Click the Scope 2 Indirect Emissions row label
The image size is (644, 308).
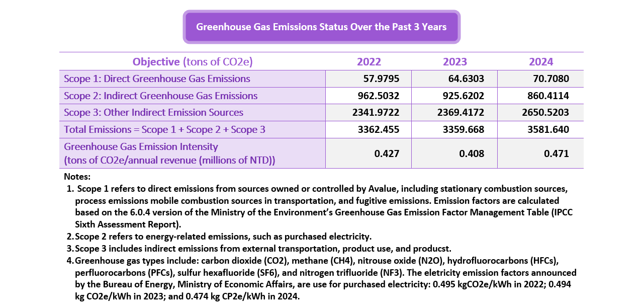click(160, 96)
